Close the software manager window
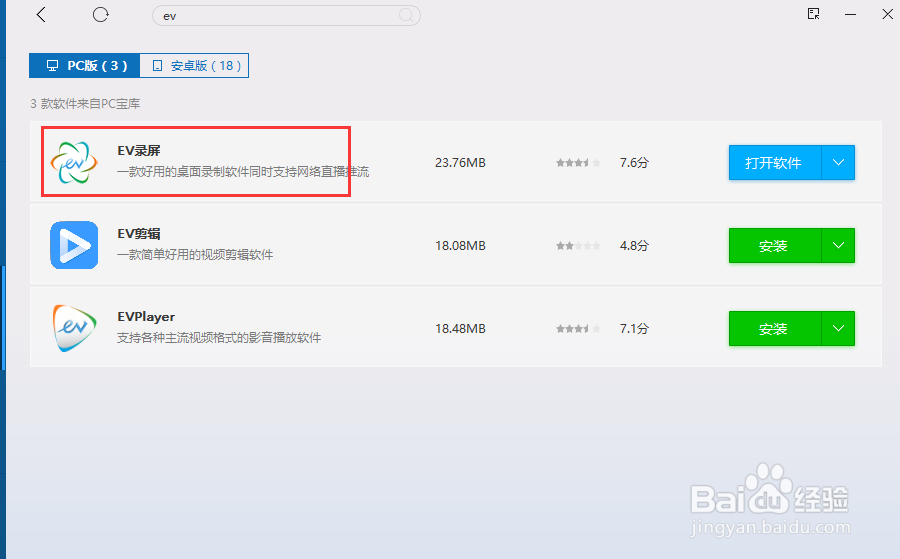This screenshot has width=900, height=559. tap(887, 14)
